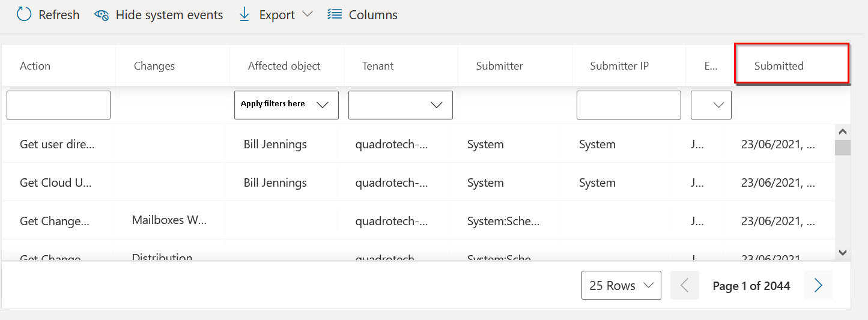The image size is (868, 320).
Task: Click the Submitter IP filter field
Action: coord(628,105)
